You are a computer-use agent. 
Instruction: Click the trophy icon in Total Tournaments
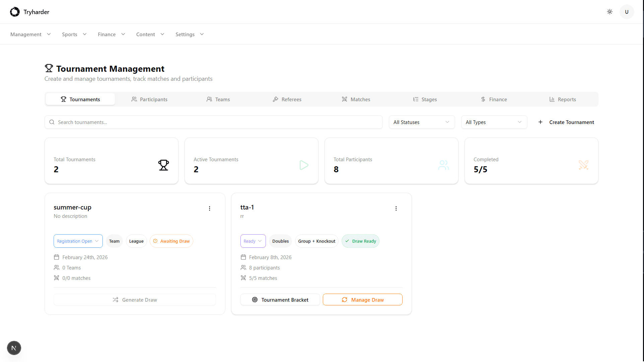click(x=163, y=165)
